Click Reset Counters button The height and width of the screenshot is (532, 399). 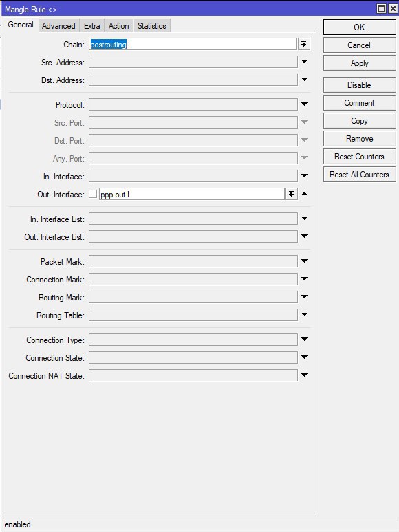coord(359,157)
